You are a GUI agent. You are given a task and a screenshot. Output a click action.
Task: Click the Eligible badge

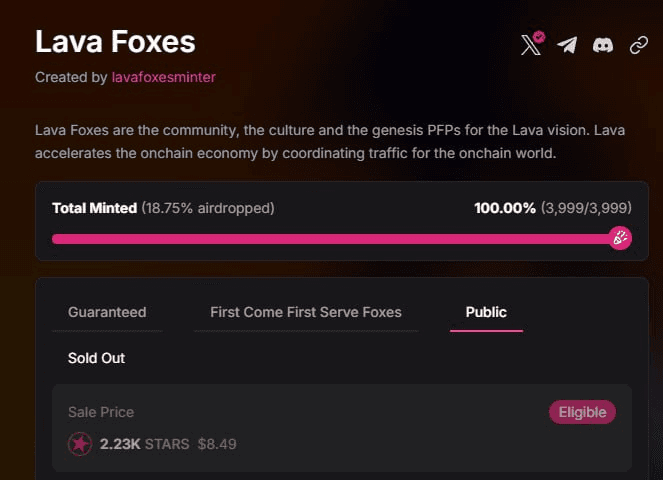pos(582,412)
